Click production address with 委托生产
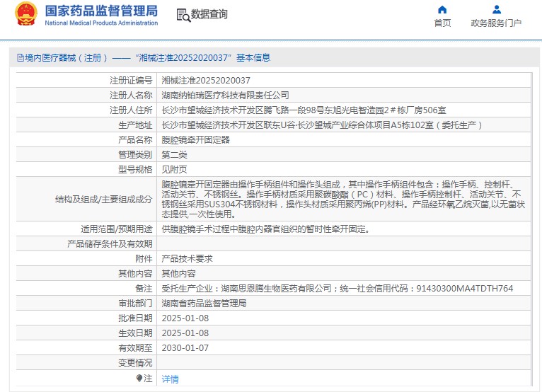This screenshot has width=542, height=392. pos(322,125)
